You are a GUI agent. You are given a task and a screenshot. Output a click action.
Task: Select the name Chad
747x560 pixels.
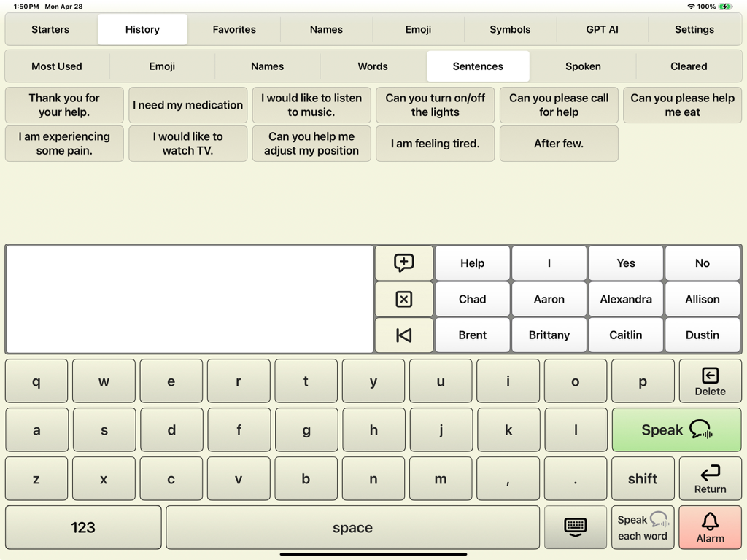coord(472,299)
